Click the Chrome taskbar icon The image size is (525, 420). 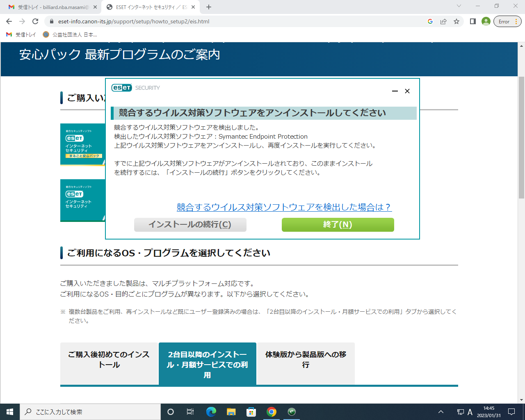point(271,412)
